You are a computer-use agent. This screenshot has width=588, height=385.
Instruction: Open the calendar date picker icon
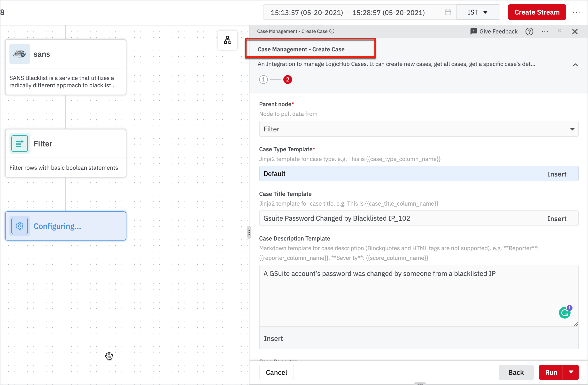coord(448,12)
